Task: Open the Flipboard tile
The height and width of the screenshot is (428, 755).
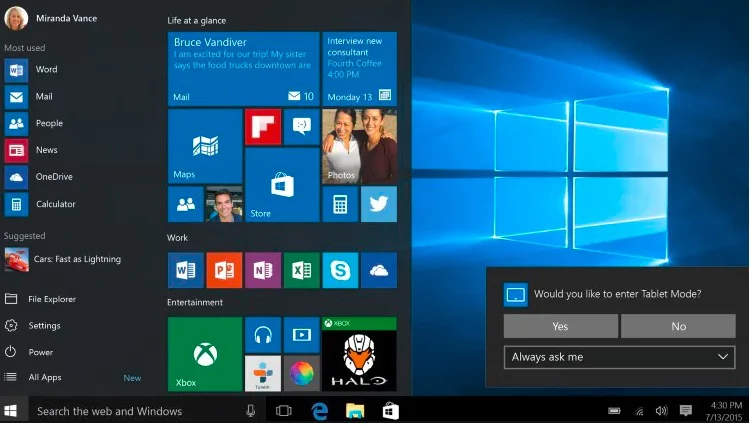Action: pos(262,127)
